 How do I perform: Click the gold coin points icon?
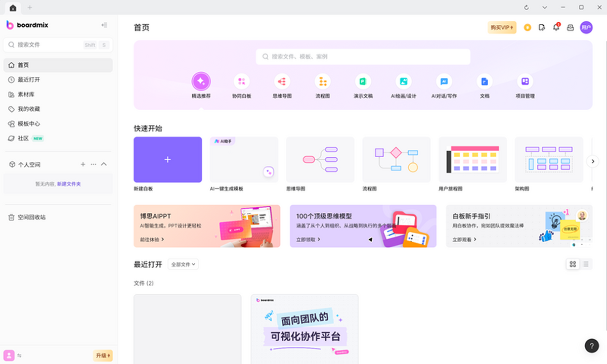click(528, 27)
